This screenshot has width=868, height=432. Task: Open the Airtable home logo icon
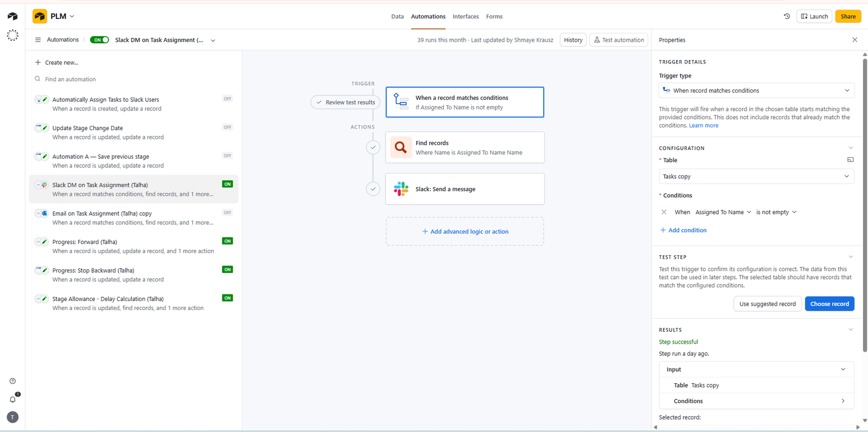[x=12, y=16]
